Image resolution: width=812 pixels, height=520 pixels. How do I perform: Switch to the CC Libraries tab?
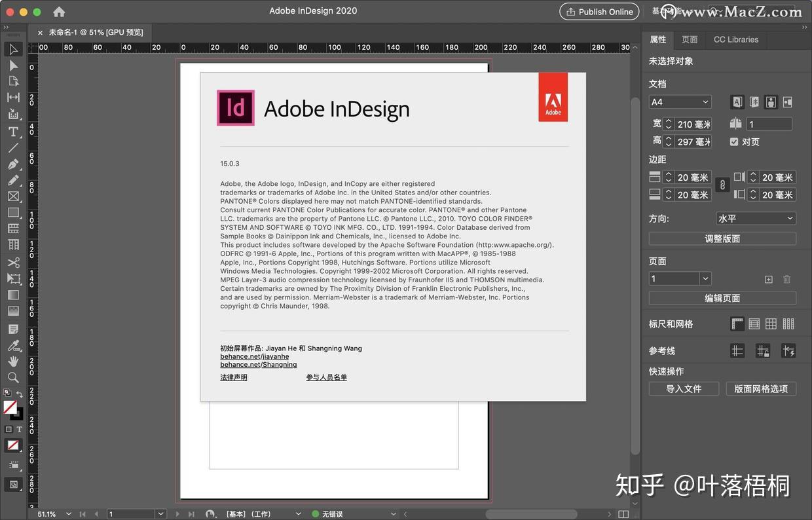click(x=735, y=39)
